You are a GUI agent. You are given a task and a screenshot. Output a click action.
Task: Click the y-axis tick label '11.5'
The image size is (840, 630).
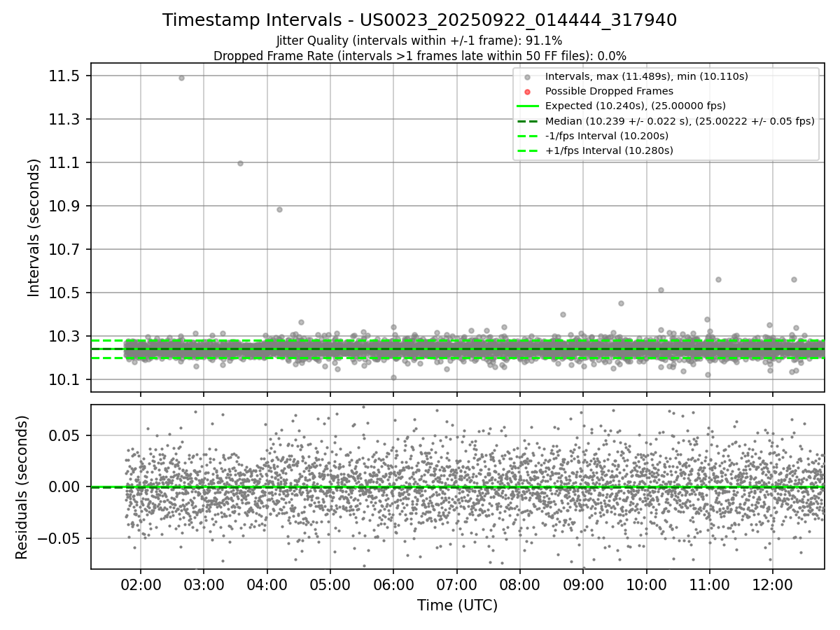click(64, 76)
